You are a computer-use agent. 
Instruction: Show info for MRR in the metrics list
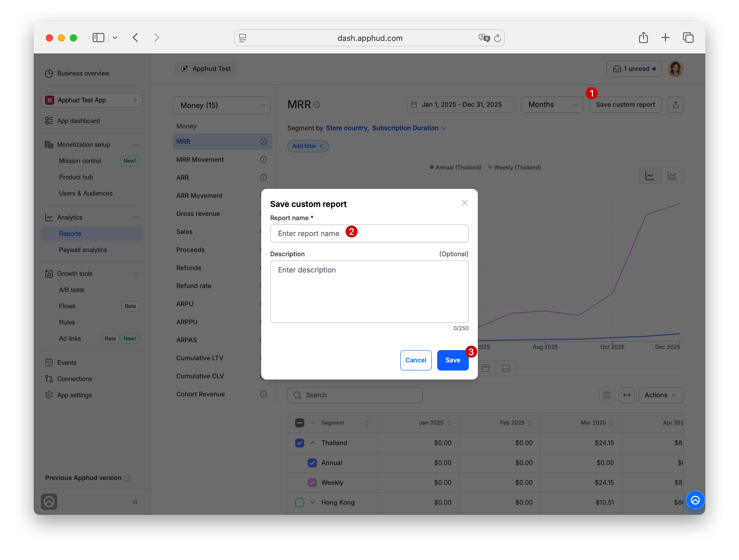(264, 142)
